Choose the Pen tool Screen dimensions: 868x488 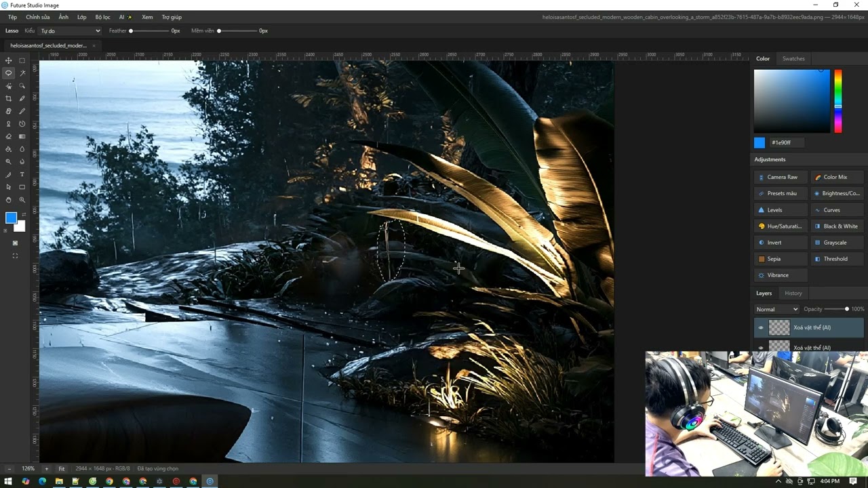click(x=8, y=174)
